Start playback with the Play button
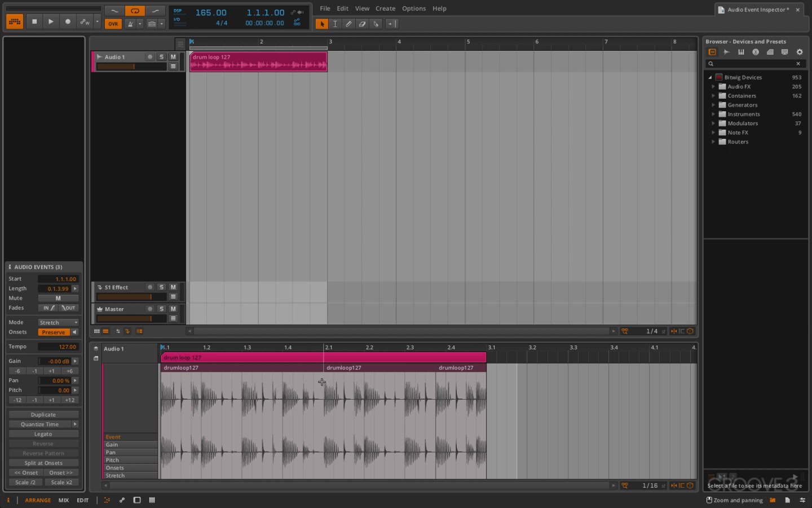 tap(51, 21)
